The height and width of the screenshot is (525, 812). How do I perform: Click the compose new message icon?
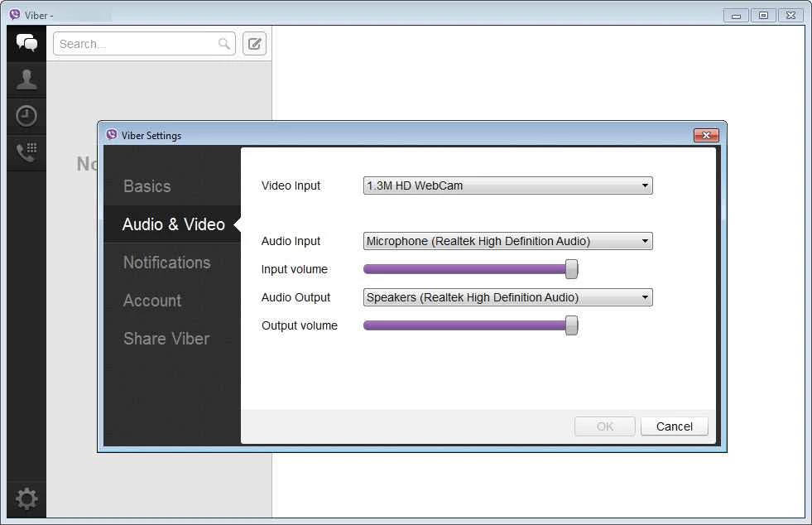tap(255, 44)
